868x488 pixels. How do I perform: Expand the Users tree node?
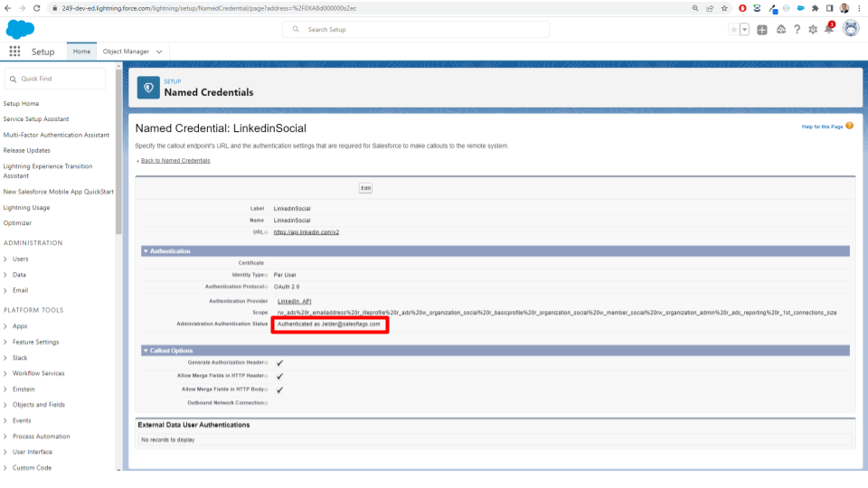click(x=5, y=259)
